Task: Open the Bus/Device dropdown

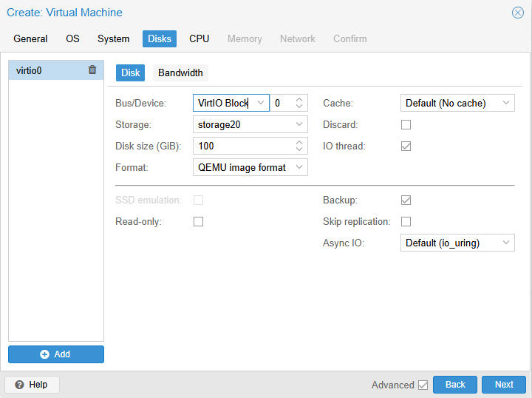Action: [260, 104]
